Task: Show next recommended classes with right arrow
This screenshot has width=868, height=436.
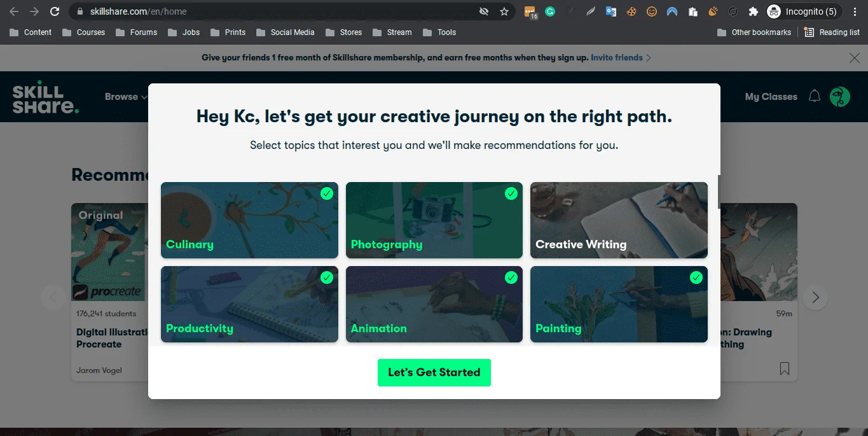Action: point(815,297)
